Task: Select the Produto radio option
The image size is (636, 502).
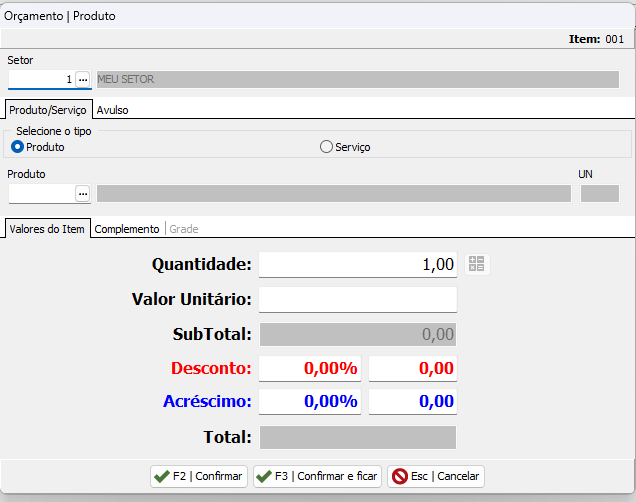Action: pyautogui.click(x=17, y=147)
